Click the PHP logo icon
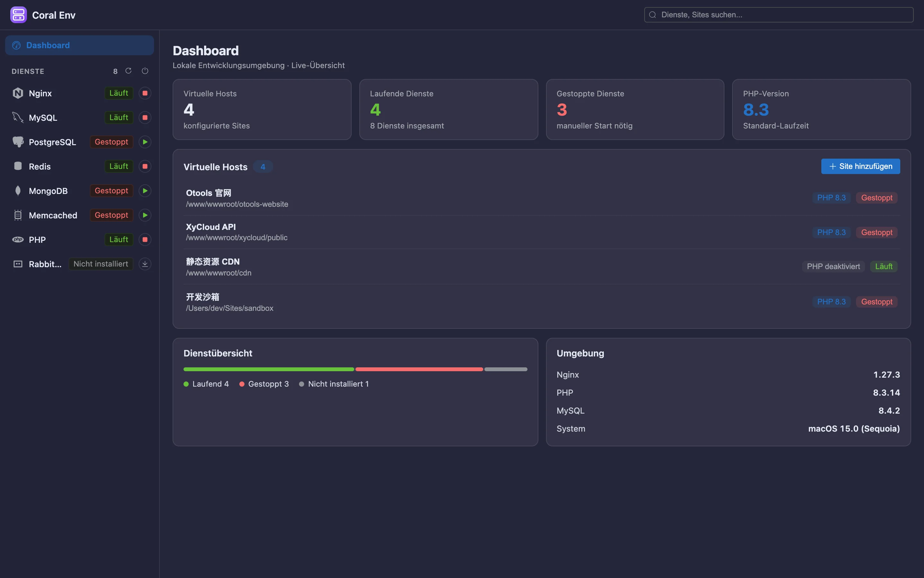Viewport: 924px width, 578px height. coord(18,240)
